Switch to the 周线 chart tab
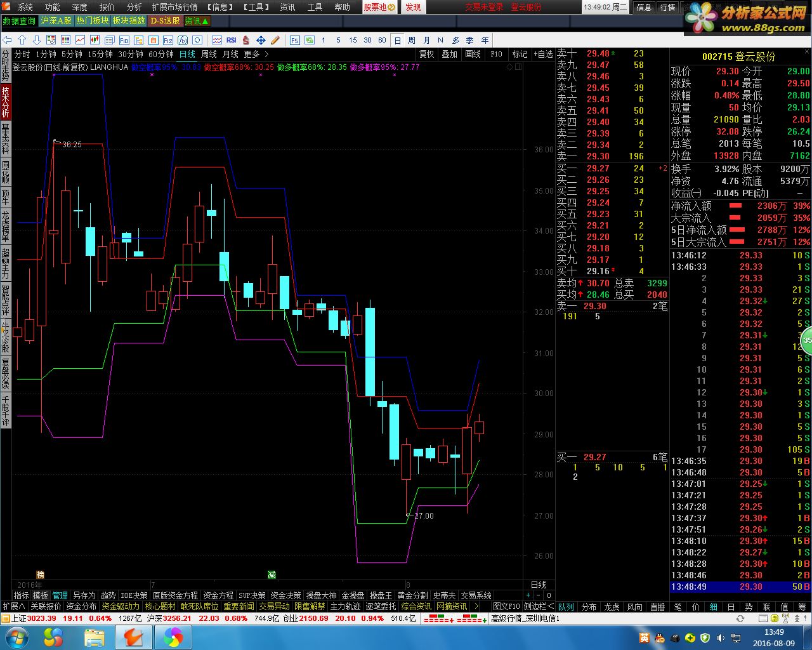The image size is (812, 650). click(209, 54)
